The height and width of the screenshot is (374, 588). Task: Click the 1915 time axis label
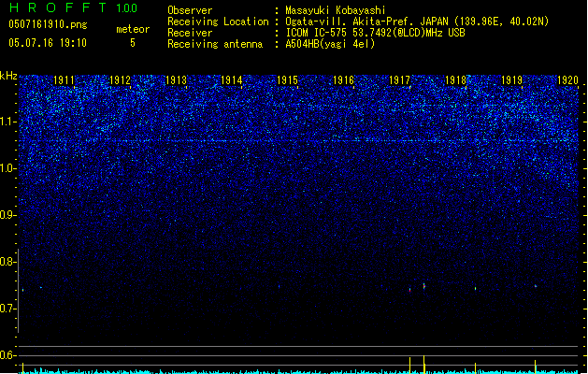pos(288,80)
